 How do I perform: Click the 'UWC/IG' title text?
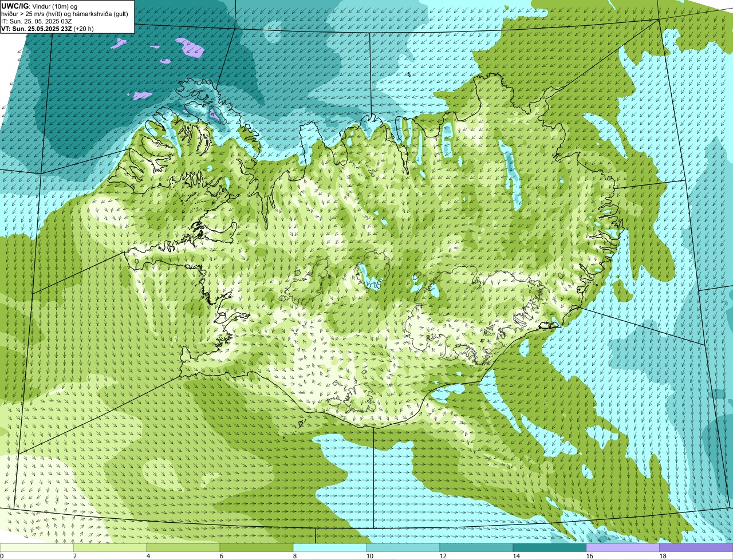pyautogui.click(x=14, y=6)
